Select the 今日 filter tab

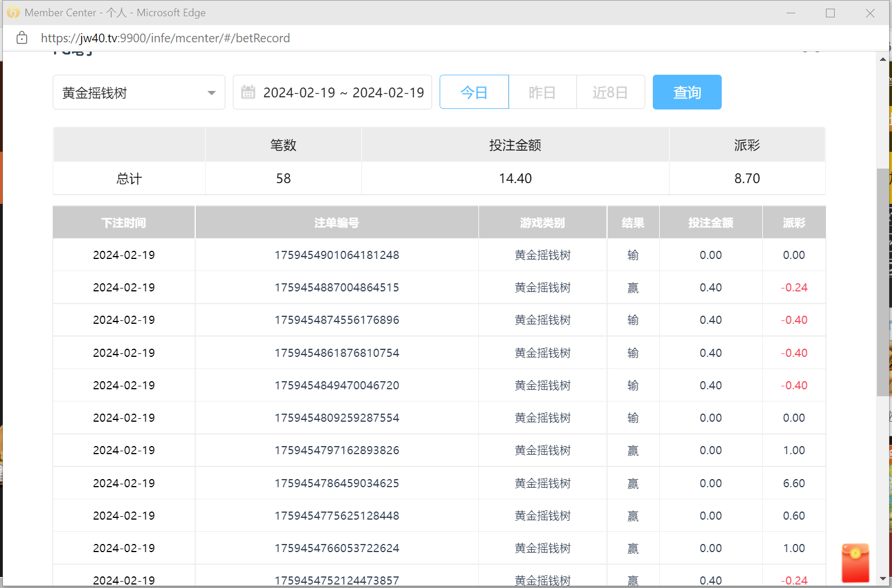coord(474,92)
